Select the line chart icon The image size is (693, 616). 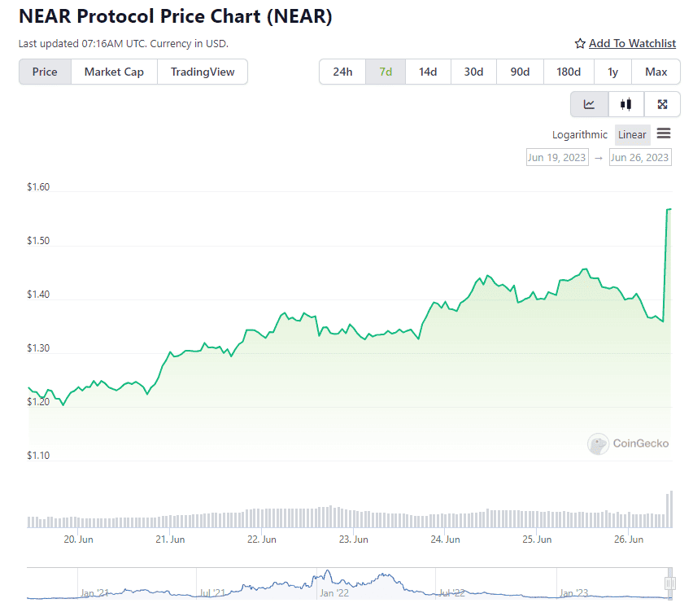coord(589,104)
